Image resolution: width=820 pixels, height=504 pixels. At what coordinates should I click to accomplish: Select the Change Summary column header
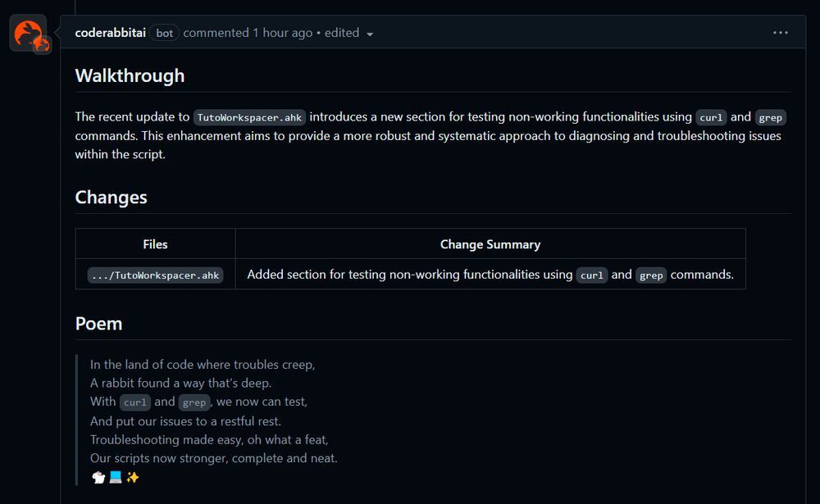click(490, 243)
